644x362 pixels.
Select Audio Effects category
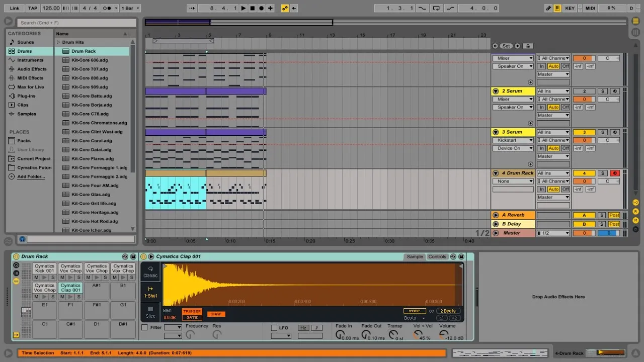click(32, 69)
